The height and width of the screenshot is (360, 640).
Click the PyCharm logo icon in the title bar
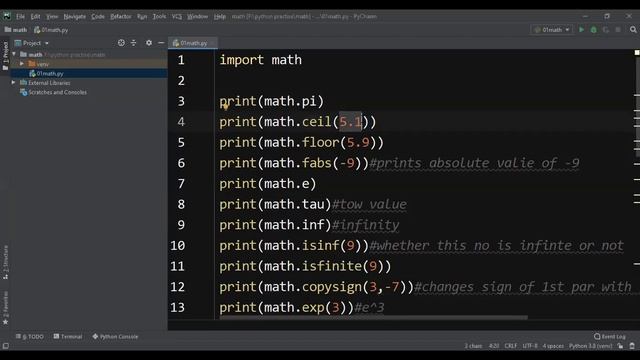tap(7, 16)
